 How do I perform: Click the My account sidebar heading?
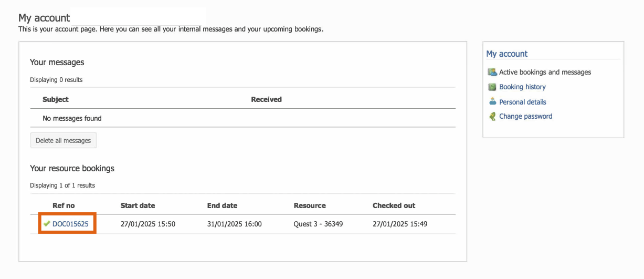tap(507, 54)
